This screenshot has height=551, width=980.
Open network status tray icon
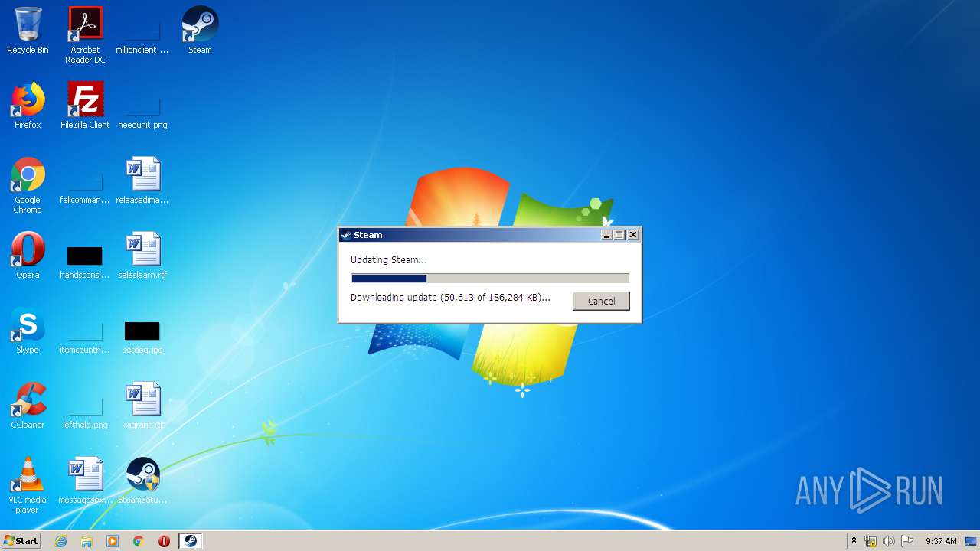point(871,541)
